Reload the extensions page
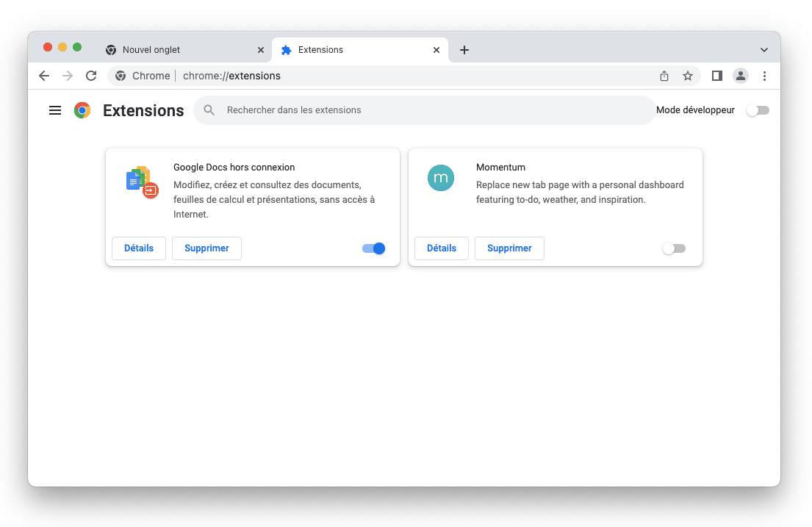 pyautogui.click(x=91, y=76)
